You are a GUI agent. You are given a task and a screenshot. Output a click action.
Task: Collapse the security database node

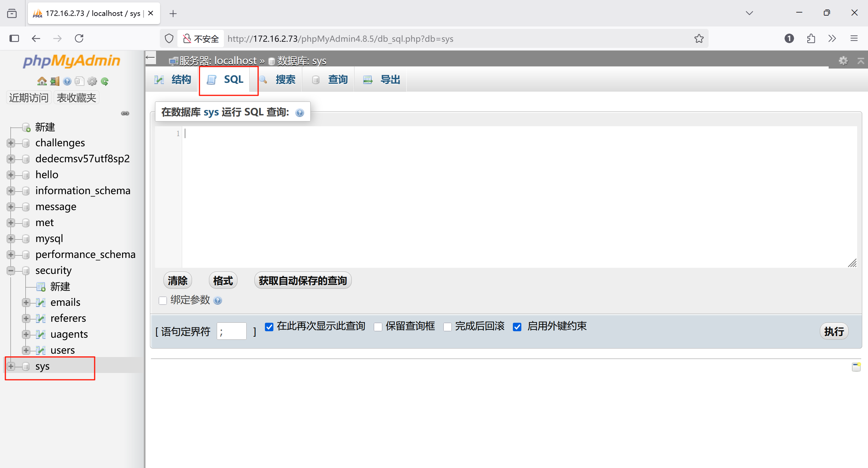(11, 270)
